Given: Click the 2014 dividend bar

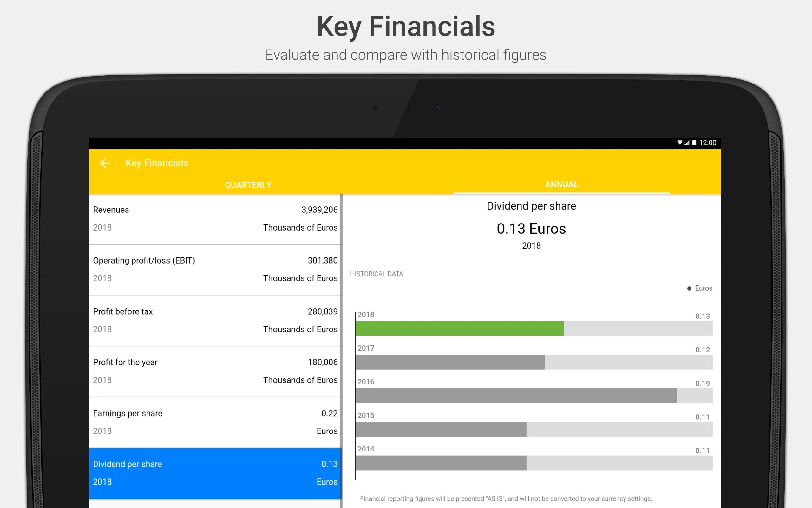Looking at the screenshot, I should point(441,463).
